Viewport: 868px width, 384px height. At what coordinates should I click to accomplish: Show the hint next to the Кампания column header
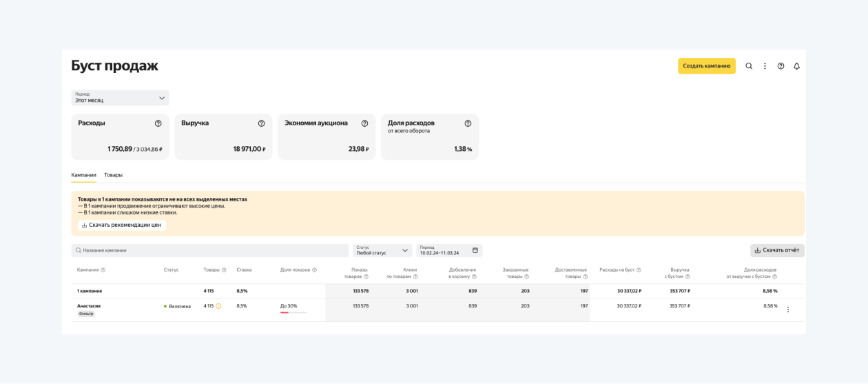(103, 270)
